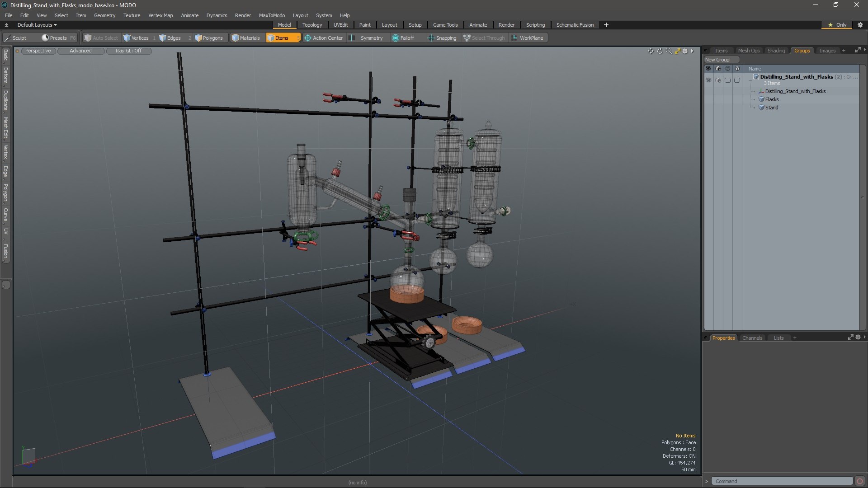Open the Advanced shading style dropdown
This screenshot has height=488, width=868.
coord(80,51)
